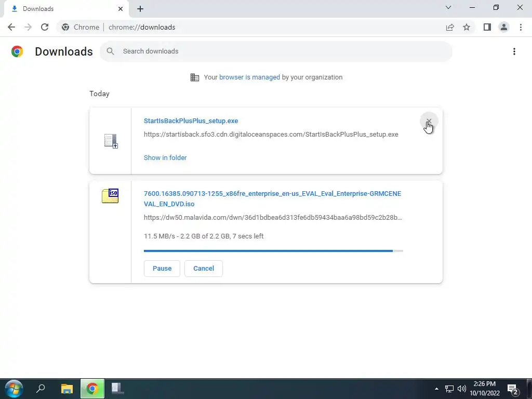Click the Chrome site info chip
The width and height of the screenshot is (532, 399).
(x=81, y=27)
